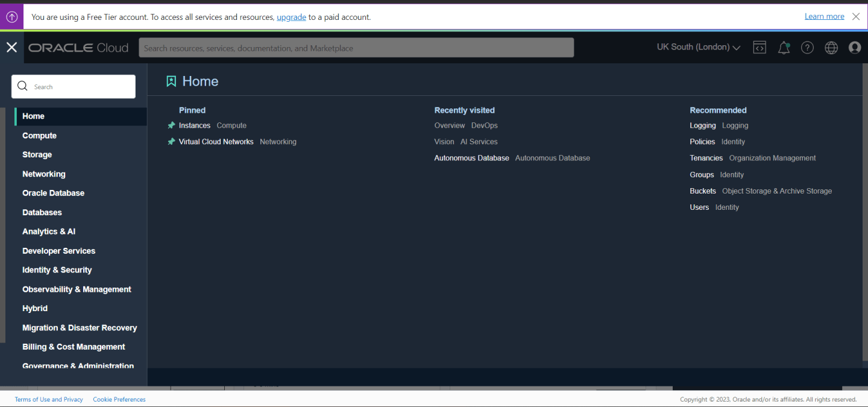
Task: Expand the Governance & Administration section
Action: coord(78,366)
